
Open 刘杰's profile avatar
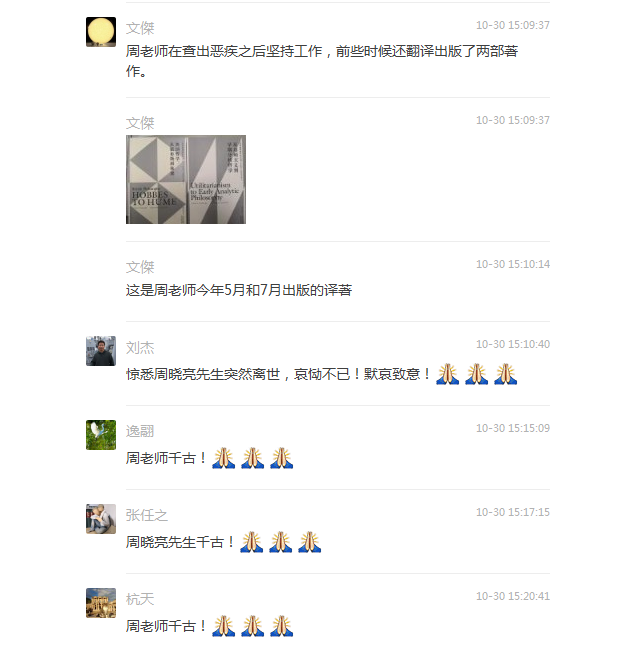(x=101, y=351)
